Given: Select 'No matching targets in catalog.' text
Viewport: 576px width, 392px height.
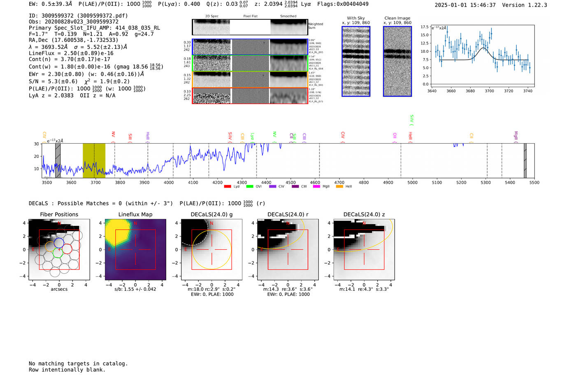Looking at the screenshot, I should 78,364.
